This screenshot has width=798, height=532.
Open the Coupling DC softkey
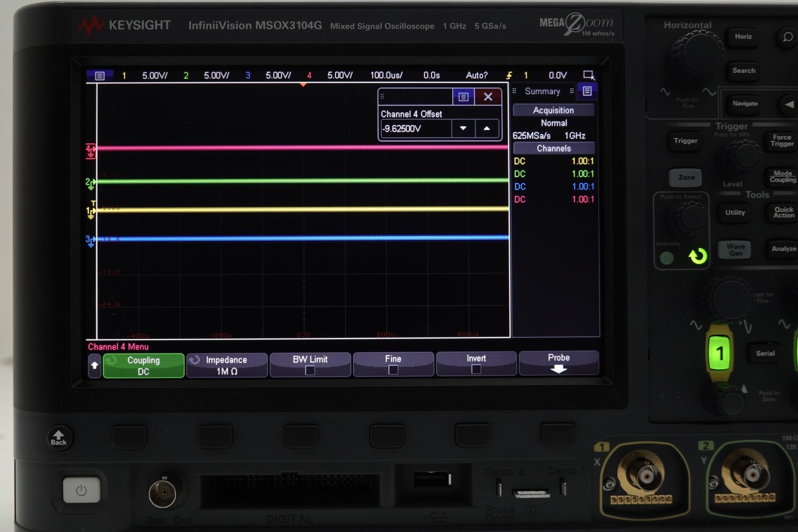[x=144, y=365]
